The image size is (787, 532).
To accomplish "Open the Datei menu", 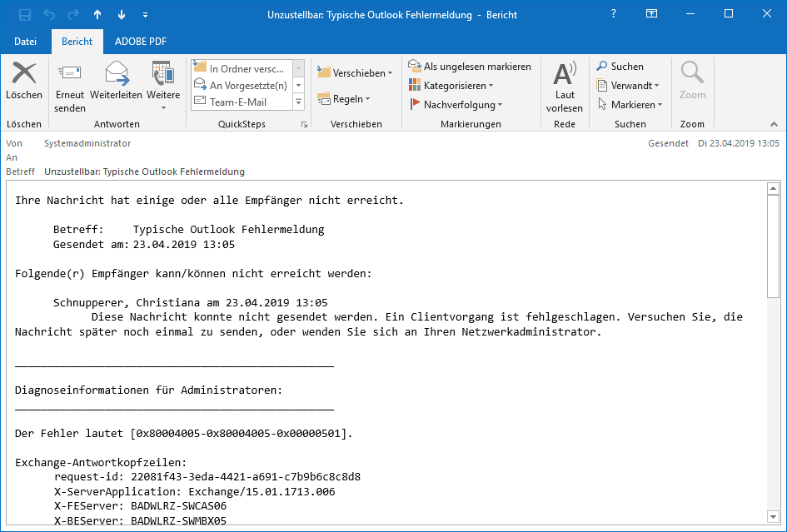I will pos(26,41).
